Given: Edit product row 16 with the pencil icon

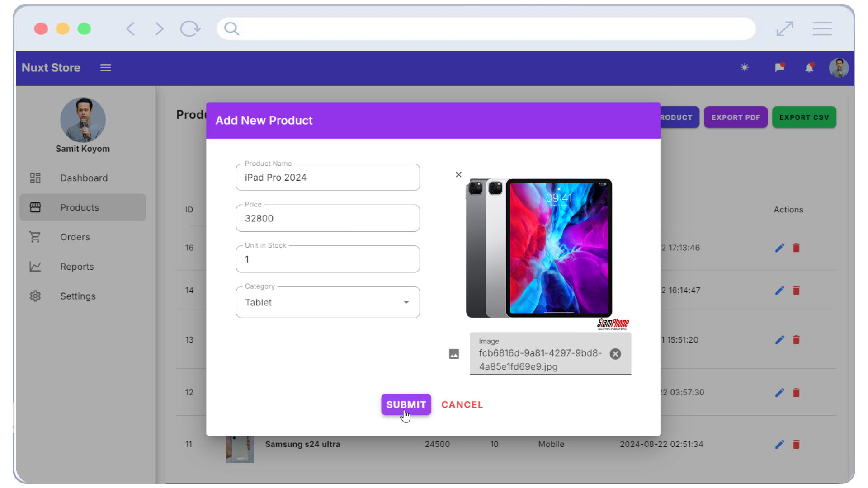Looking at the screenshot, I should click(779, 248).
